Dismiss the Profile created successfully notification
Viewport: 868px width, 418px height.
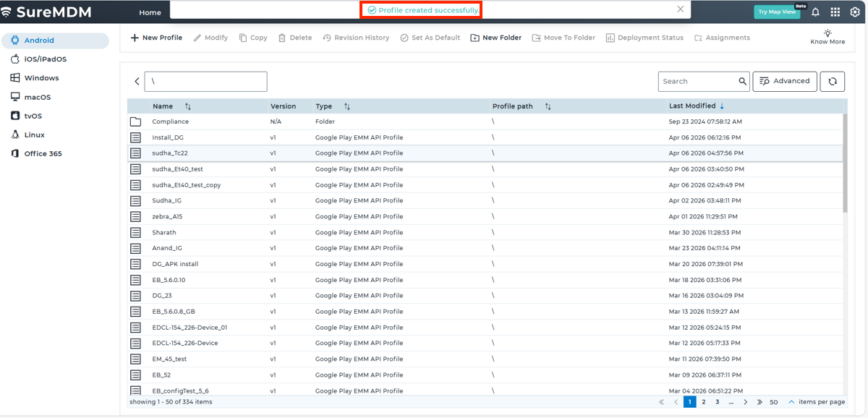(680, 9)
